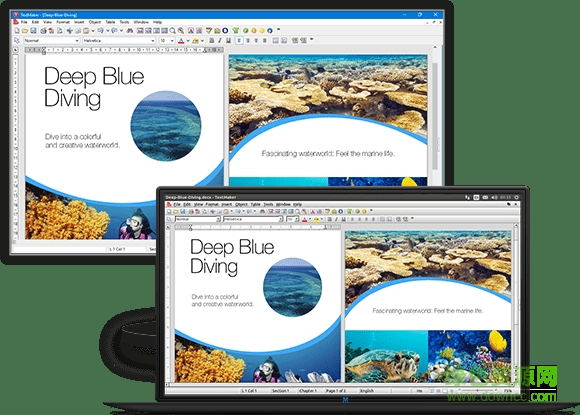Toggle Bold in laptop TextMaker format bar
This screenshot has width=580, height=415.
click(x=330, y=219)
